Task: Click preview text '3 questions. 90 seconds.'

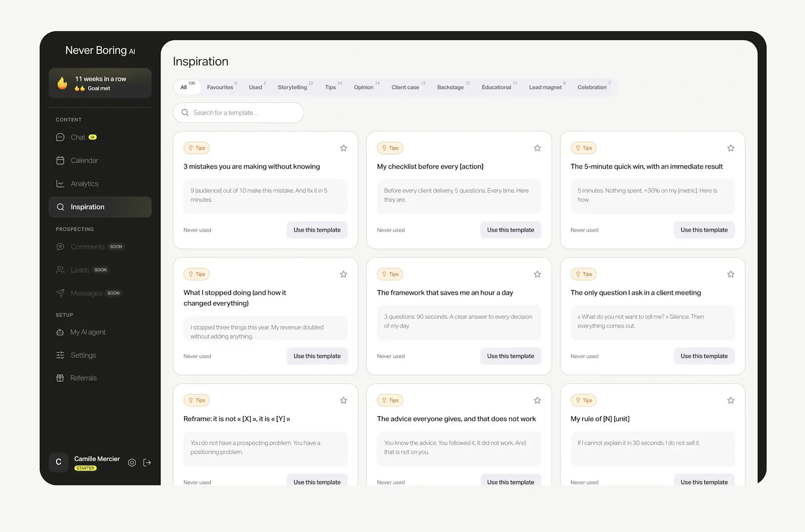Action: point(458,321)
